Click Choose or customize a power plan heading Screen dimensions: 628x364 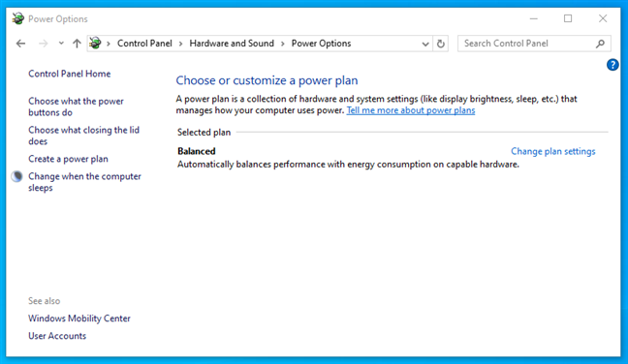[267, 80]
